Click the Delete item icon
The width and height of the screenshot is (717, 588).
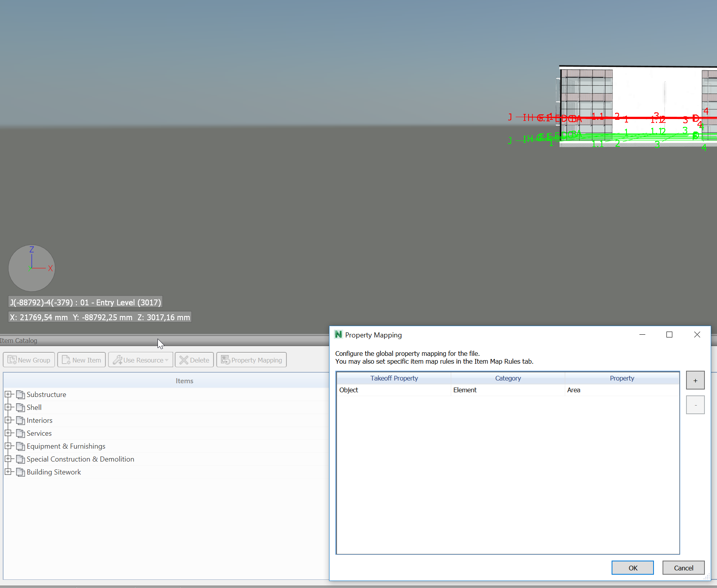[x=184, y=359]
